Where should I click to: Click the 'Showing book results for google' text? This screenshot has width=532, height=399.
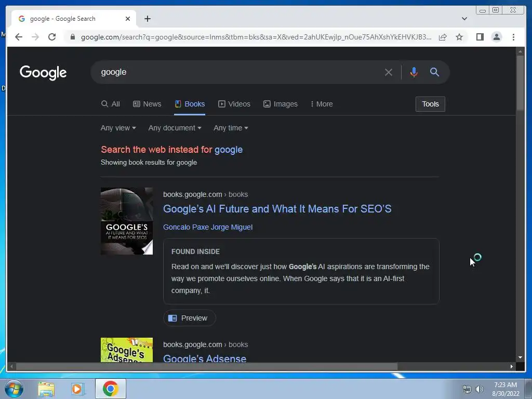click(149, 163)
